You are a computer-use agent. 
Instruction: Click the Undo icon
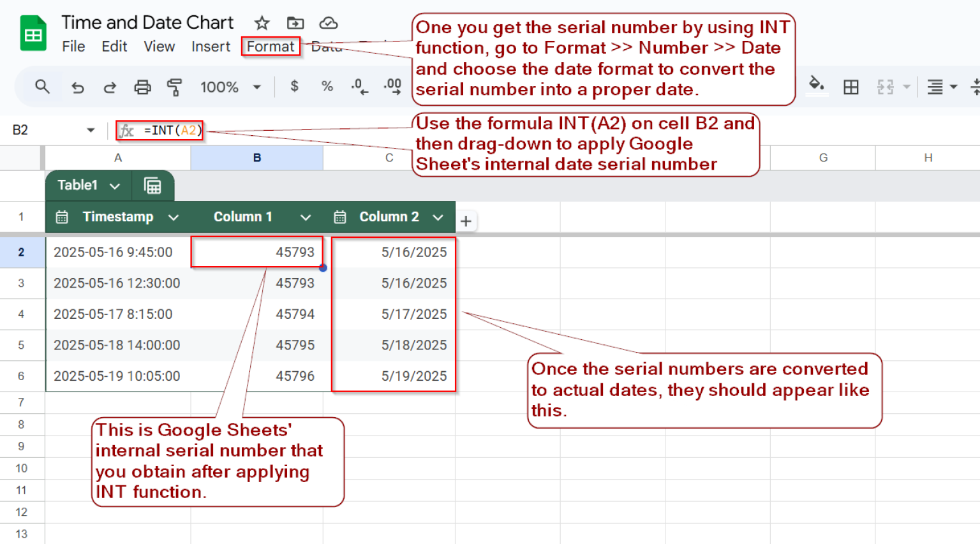[77, 87]
